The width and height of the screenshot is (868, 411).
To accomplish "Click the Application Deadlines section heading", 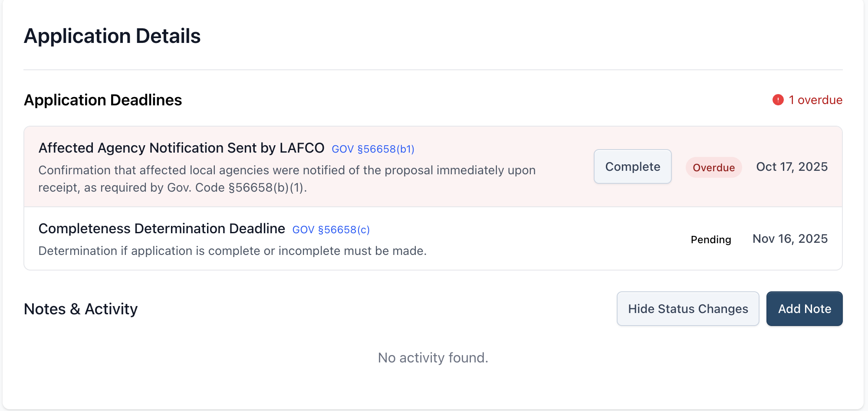I will tap(103, 100).
